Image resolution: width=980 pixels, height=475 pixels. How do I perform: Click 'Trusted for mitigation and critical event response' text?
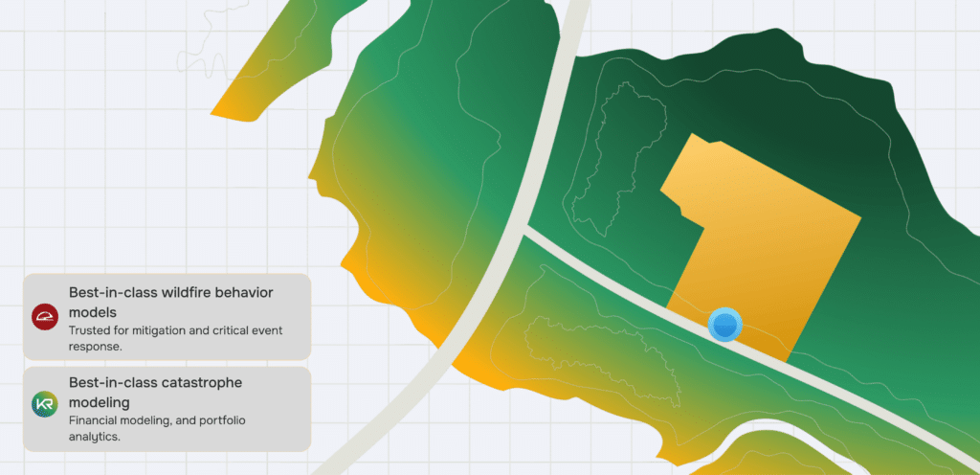coord(175,338)
